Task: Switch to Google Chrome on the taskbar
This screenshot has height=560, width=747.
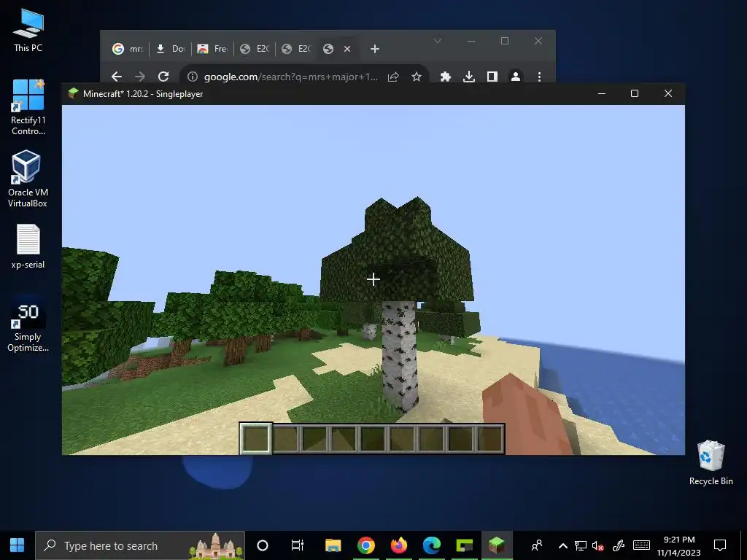Action: (366, 545)
